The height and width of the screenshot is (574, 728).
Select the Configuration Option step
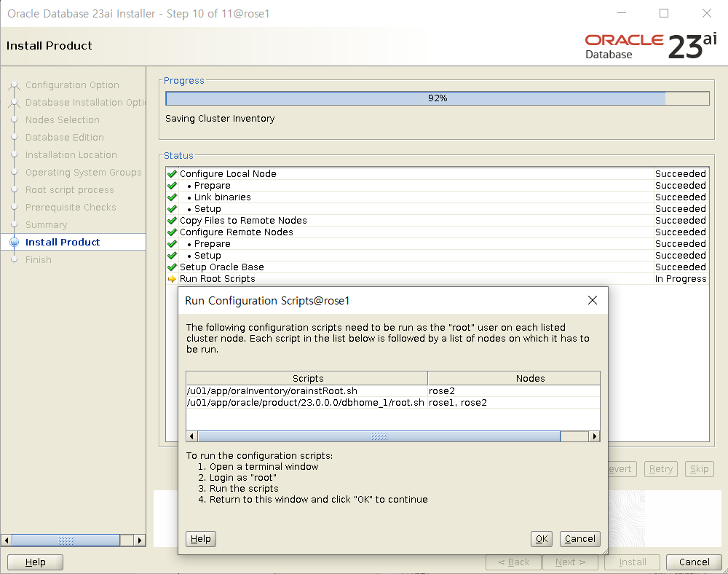coord(72,85)
